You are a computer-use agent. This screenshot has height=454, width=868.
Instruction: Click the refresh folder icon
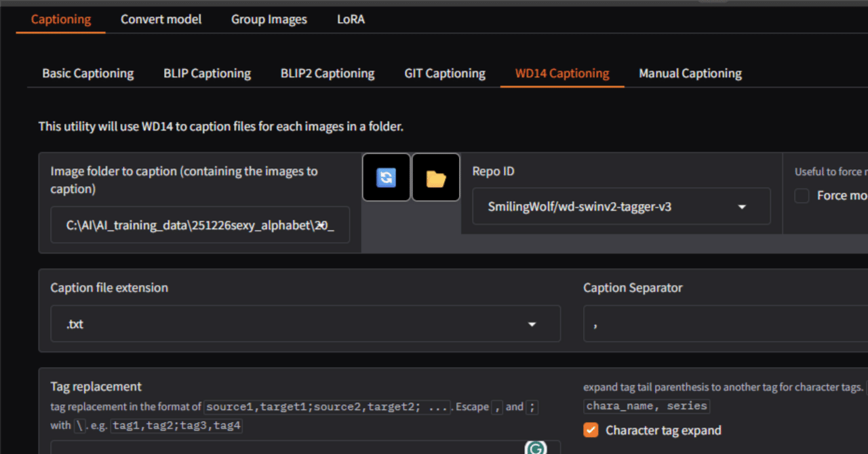click(x=386, y=178)
